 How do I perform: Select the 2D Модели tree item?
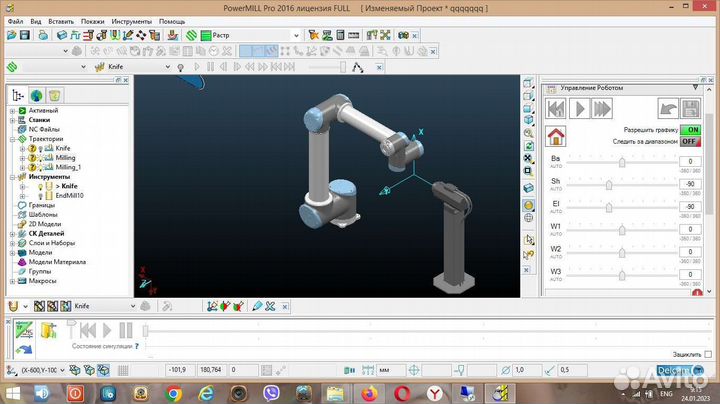click(x=45, y=224)
